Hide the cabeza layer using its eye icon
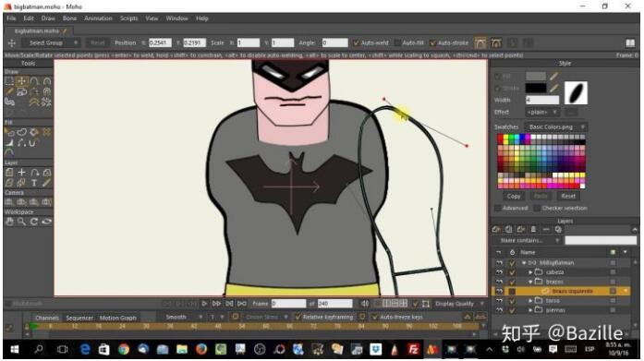644x361 pixels. coord(500,272)
